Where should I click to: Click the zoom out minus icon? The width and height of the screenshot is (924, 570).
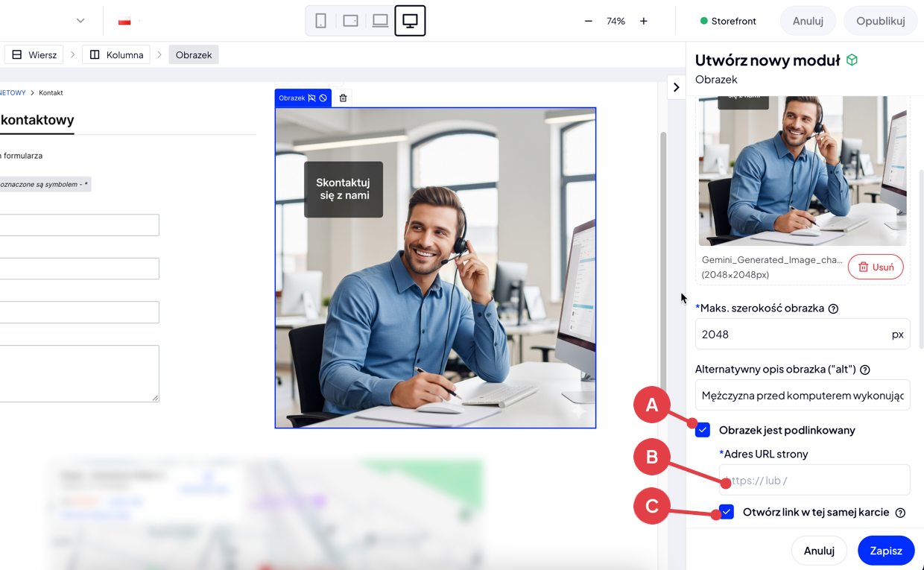(x=589, y=21)
